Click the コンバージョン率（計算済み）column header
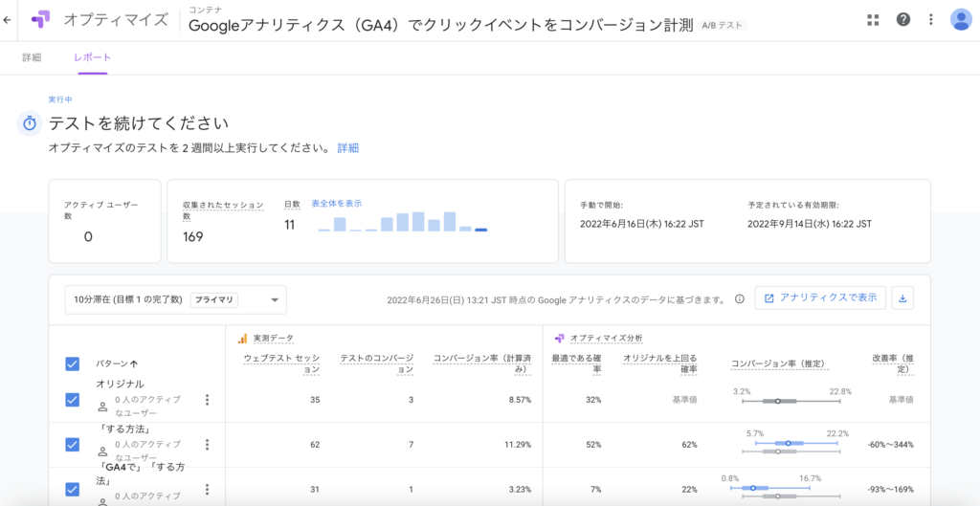This screenshot has height=506, width=980. click(x=482, y=363)
